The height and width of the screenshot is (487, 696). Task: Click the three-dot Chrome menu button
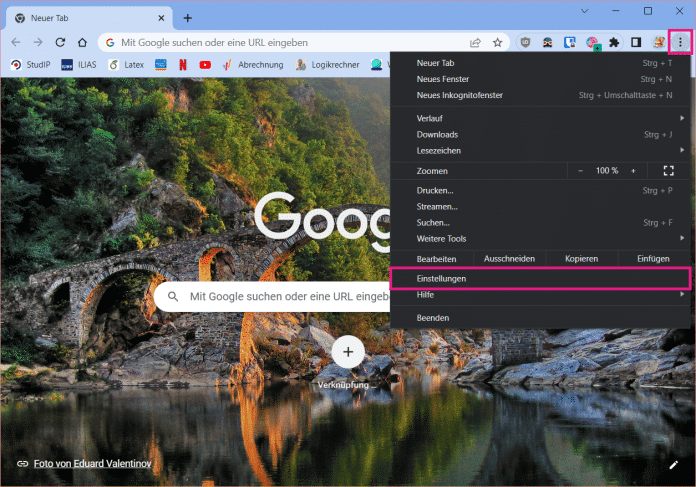(x=681, y=43)
